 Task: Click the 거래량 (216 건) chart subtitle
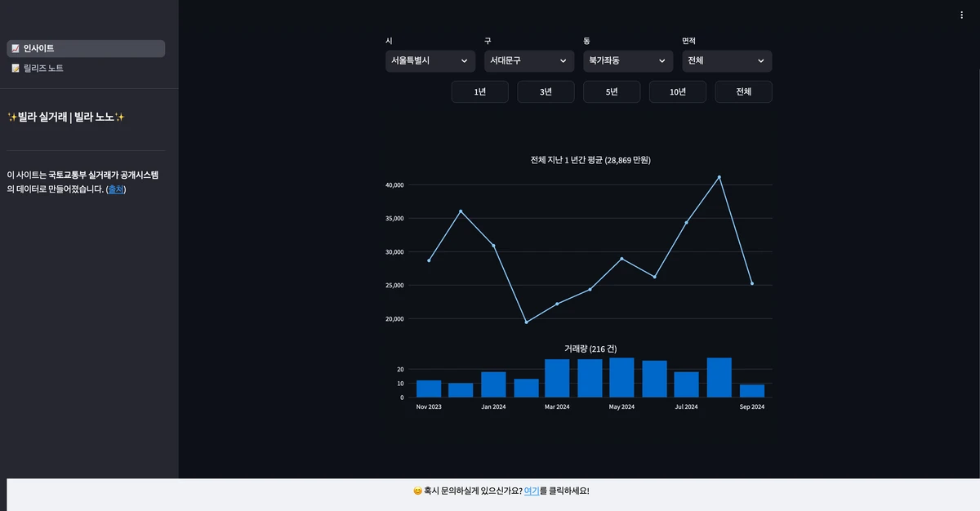pos(590,349)
